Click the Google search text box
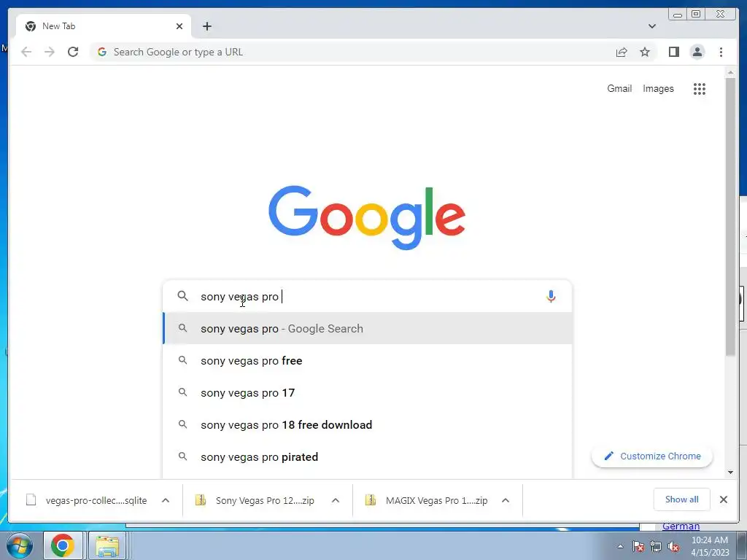Image resolution: width=747 pixels, height=560 pixels. [x=367, y=296]
